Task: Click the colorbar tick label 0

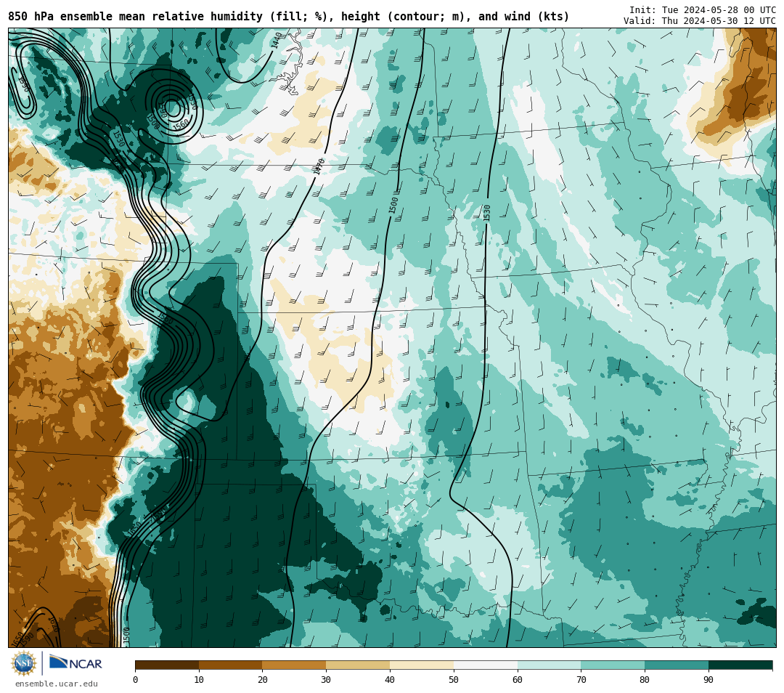Action: point(136,679)
